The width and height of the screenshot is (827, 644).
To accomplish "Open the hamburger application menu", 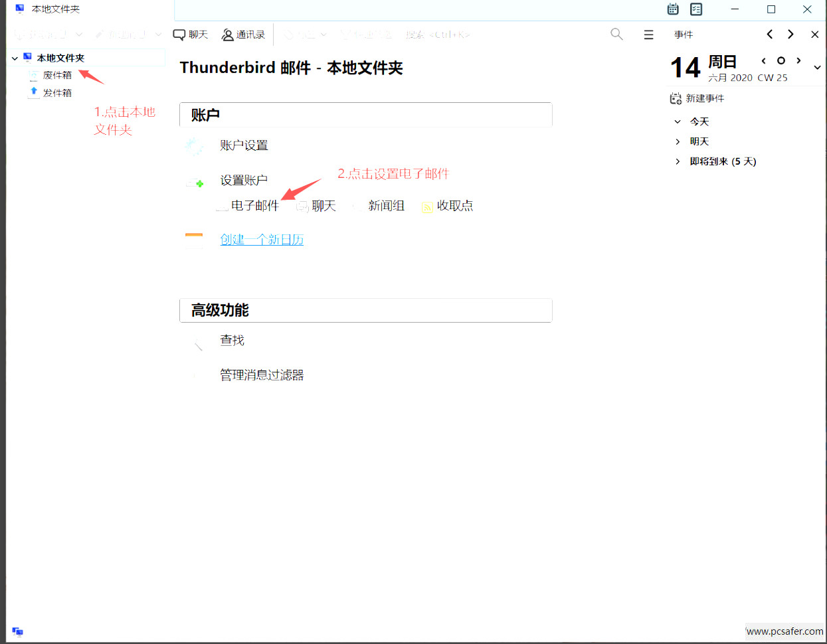I will 648,35.
